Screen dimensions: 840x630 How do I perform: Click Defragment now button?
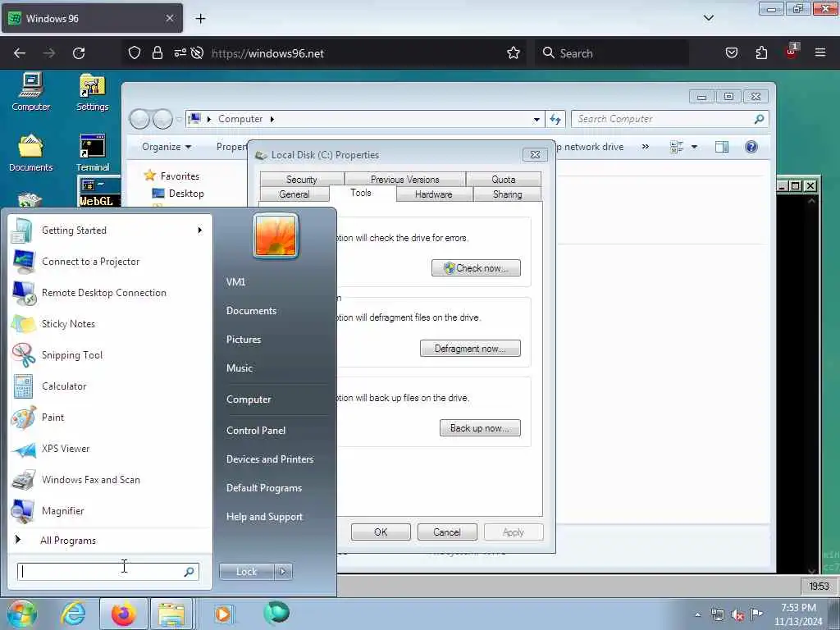coord(470,348)
